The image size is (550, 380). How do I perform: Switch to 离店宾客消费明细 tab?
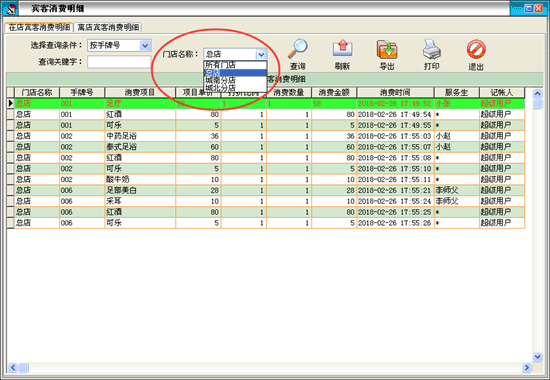click(108, 27)
